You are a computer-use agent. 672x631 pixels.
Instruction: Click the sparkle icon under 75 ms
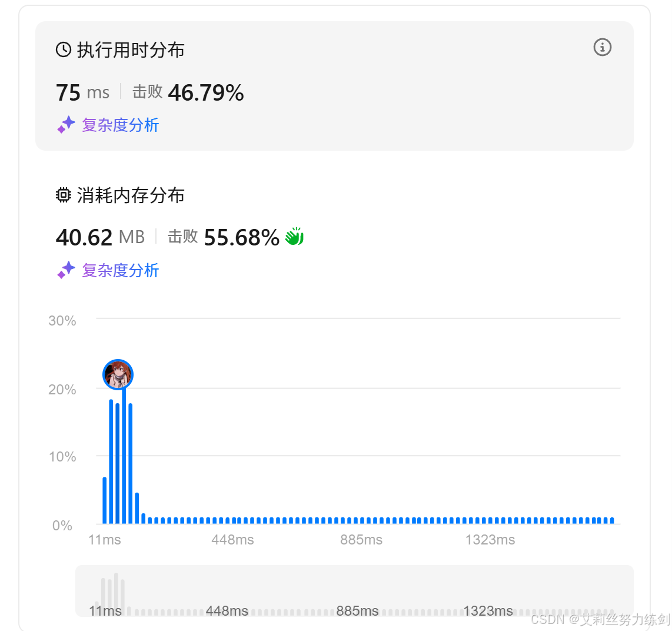[x=66, y=125]
